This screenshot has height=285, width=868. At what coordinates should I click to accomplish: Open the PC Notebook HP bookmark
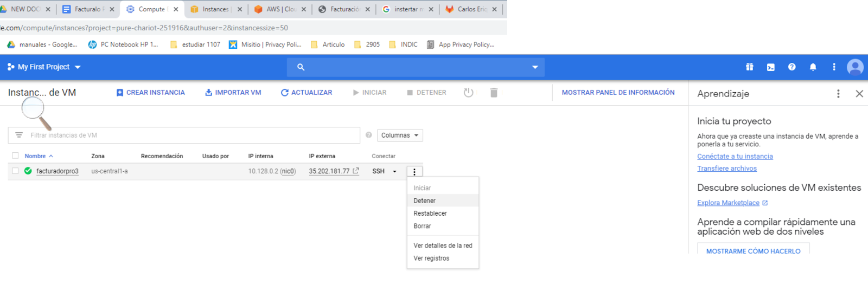(123, 44)
